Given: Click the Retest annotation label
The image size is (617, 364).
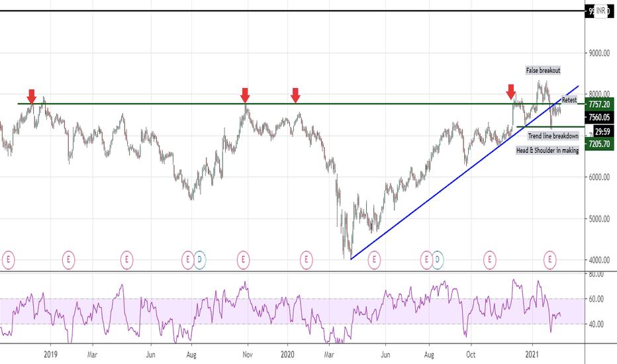Looking at the screenshot, I should (569, 100).
